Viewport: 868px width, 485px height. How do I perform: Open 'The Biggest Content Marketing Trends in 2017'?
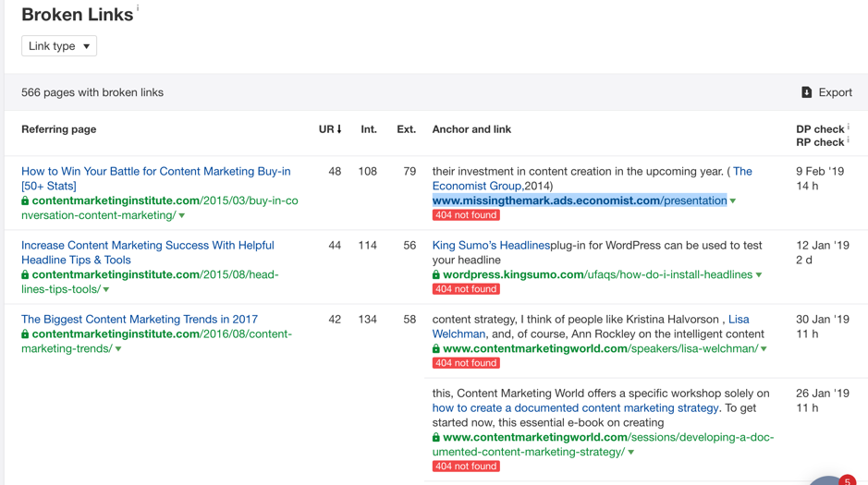coord(140,320)
